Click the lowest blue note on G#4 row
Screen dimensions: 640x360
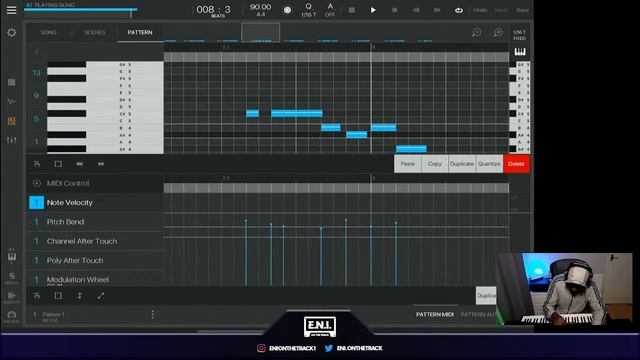pos(411,149)
